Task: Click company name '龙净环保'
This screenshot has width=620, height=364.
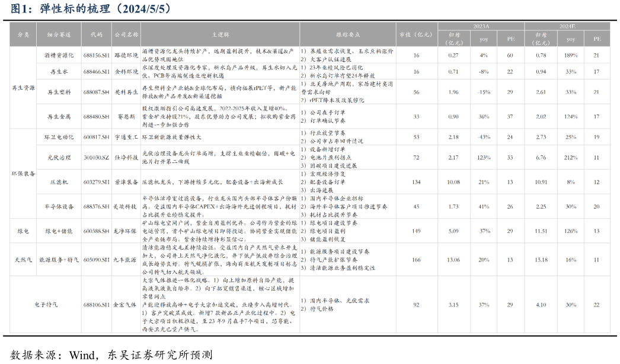Action: point(125,231)
